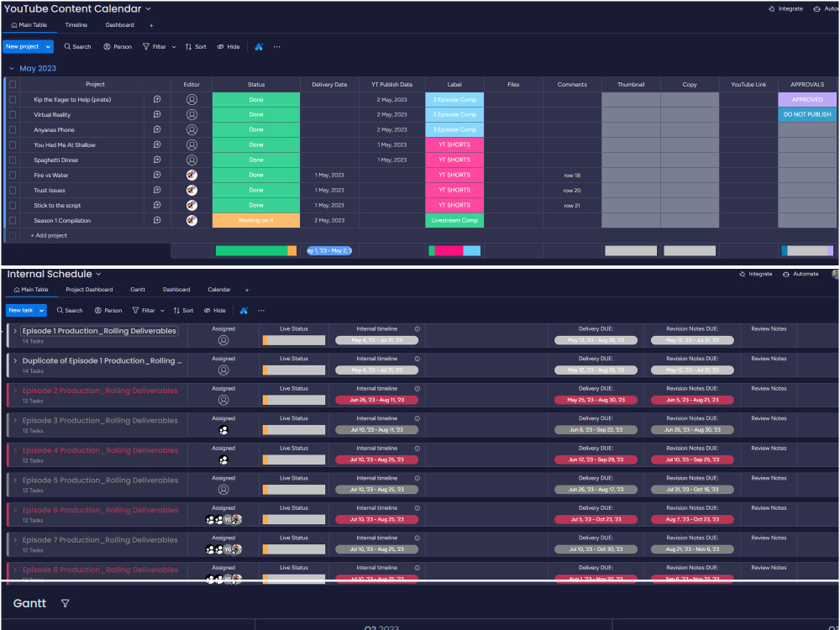Viewport: 840px width, 630px height.
Task: Click editor avatar for Trust Issues row
Action: coord(192,190)
